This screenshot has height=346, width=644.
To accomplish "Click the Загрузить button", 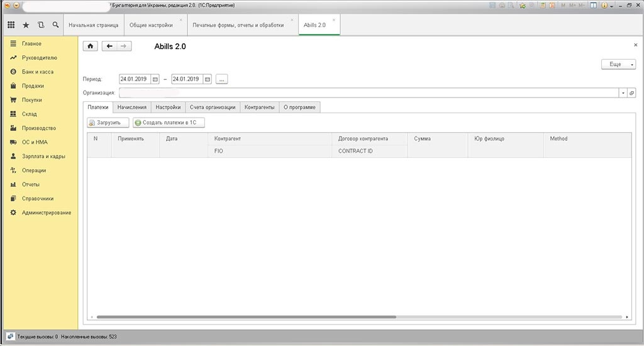I will click(x=108, y=123).
